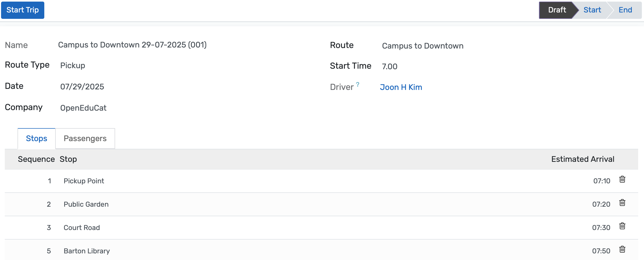The height and width of the screenshot is (260, 644).
Task: Open driver record Joon H Kim
Action: click(401, 87)
